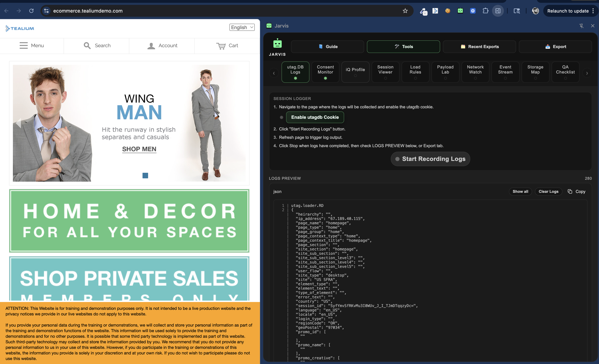Switch to the Recent Exports tab
Image resolution: width=599 pixels, height=364 pixels.
pyautogui.click(x=479, y=47)
